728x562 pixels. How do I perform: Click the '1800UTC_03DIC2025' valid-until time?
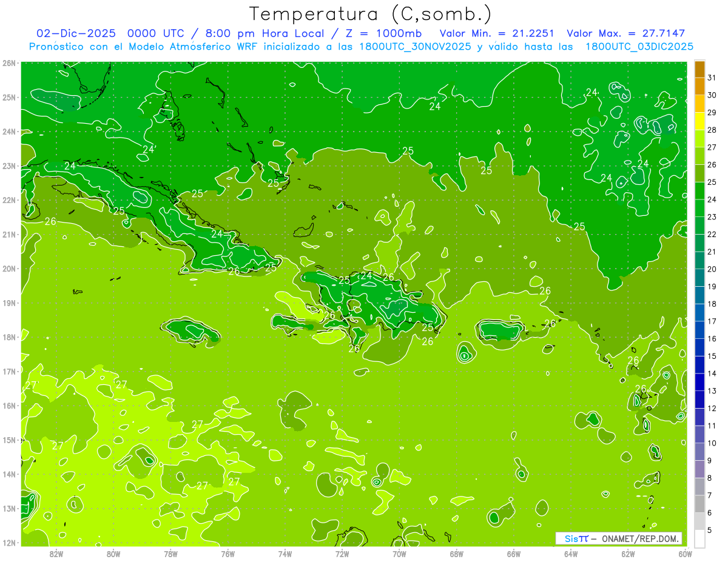639,47
